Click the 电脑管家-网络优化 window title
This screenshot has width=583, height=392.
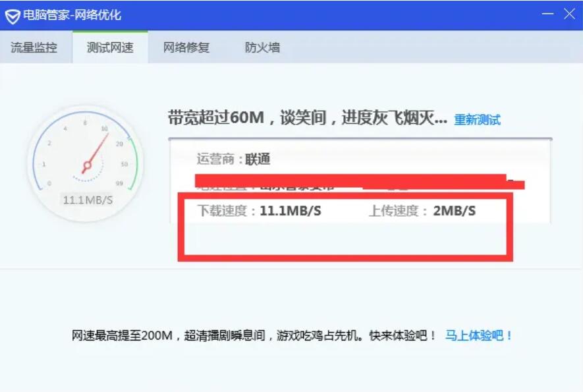point(72,15)
